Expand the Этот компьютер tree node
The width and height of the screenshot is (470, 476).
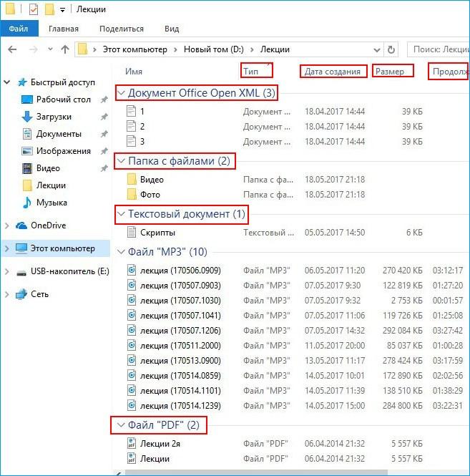6,248
